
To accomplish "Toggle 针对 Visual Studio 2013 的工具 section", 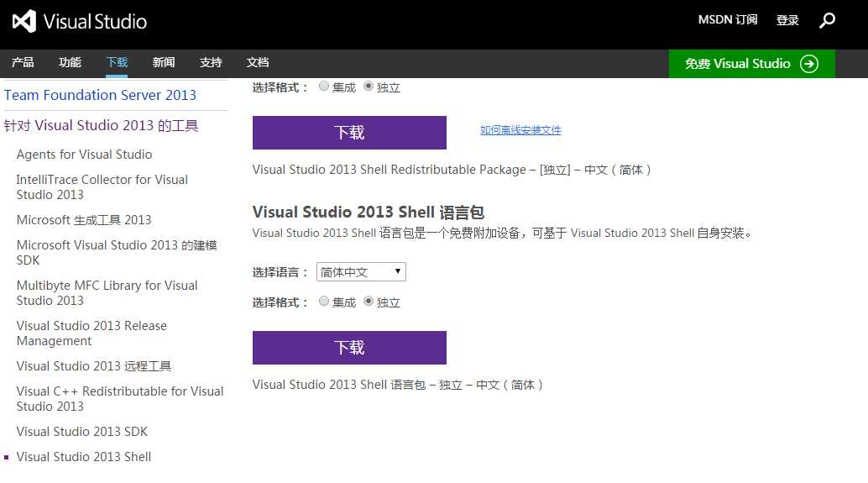I will pyautogui.click(x=102, y=126).
